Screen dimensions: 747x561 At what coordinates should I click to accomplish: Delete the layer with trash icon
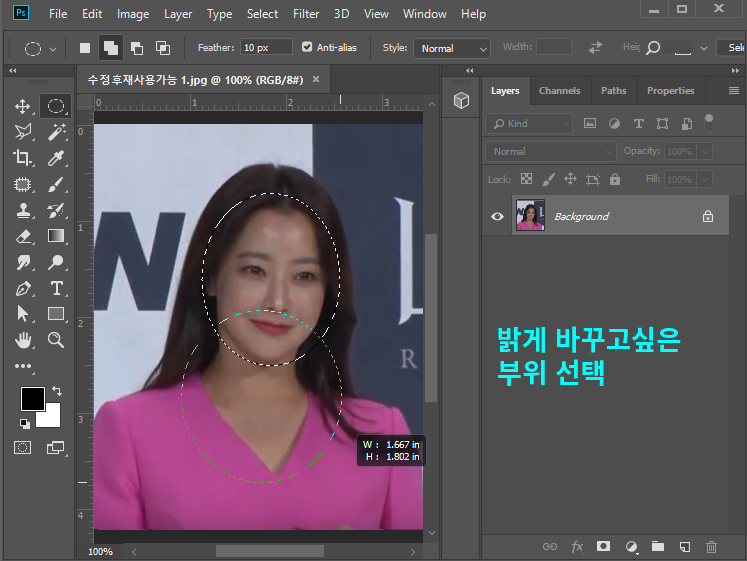tap(711, 547)
